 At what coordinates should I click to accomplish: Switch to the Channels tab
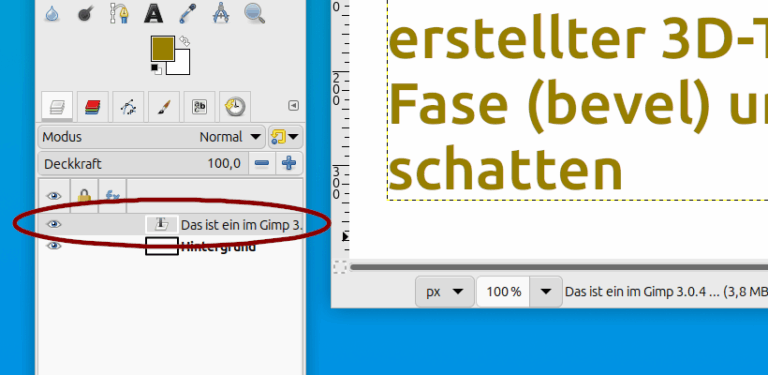tap(93, 106)
